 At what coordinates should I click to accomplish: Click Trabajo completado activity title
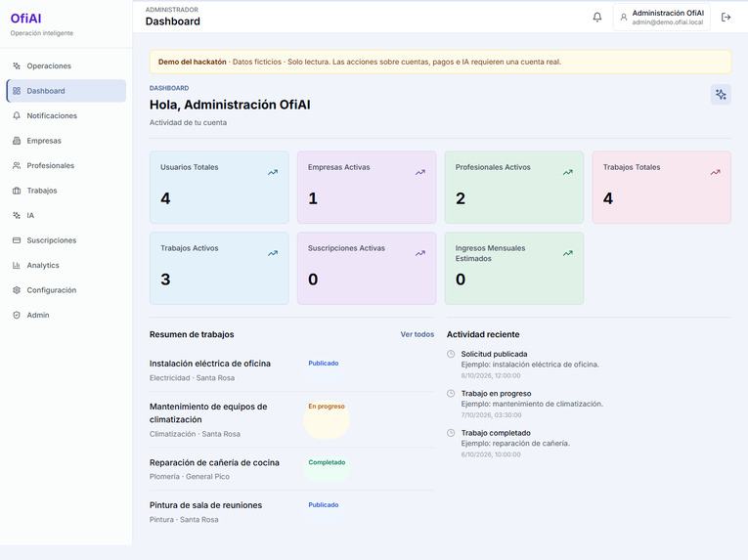496,433
